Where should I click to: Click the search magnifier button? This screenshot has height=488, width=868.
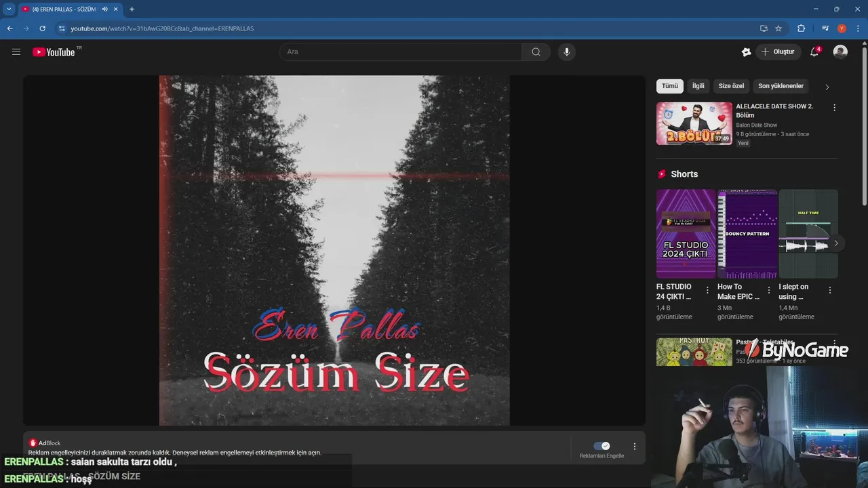pyautogui.click(x=536, y=52)
